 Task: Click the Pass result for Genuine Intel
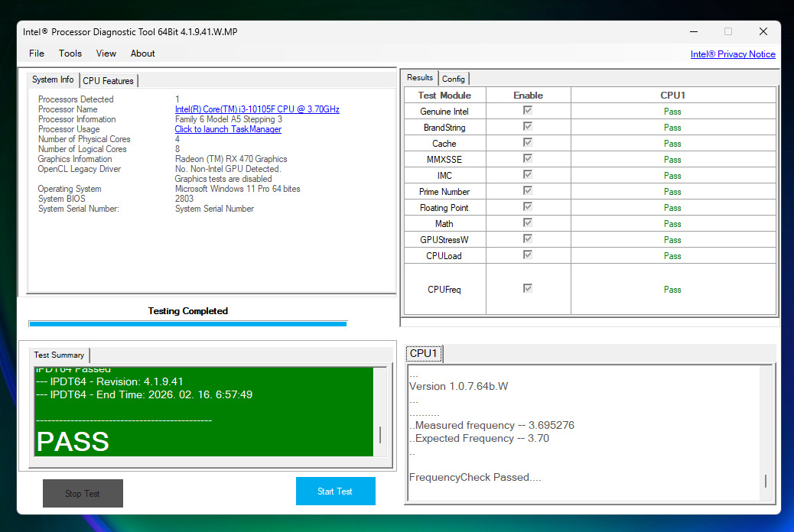coord(672,112)
